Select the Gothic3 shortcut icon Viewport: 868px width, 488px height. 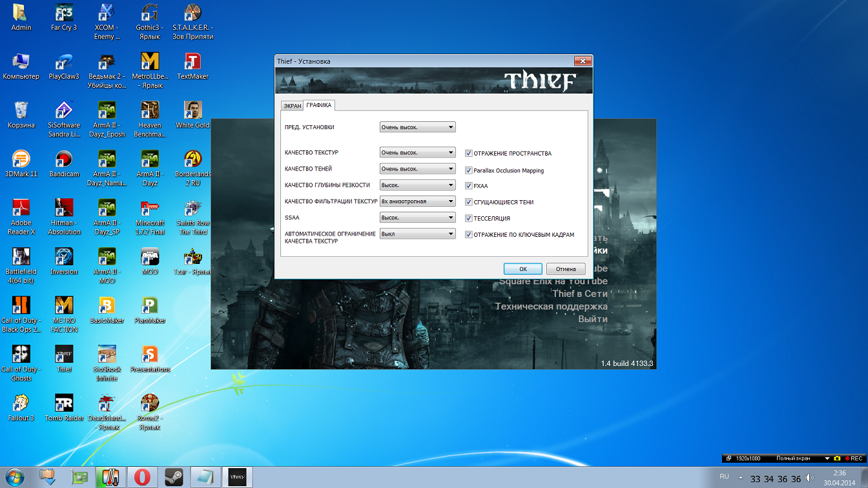click(x=150, y=22)
